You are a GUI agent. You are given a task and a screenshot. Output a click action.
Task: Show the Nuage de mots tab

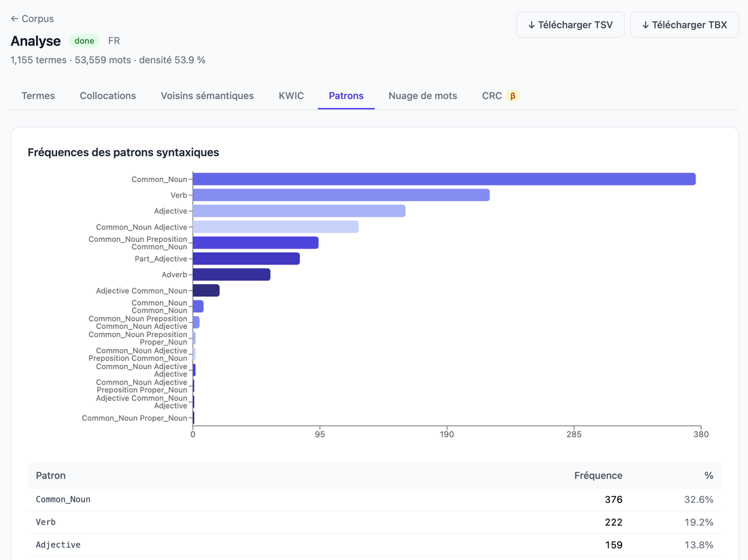tap(423, 96)
